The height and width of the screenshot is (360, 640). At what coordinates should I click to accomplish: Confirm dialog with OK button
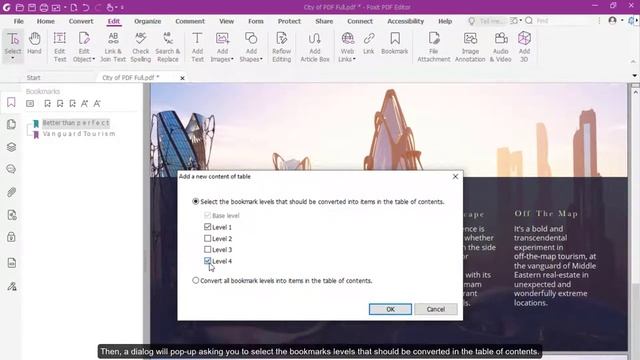point(390,309)
